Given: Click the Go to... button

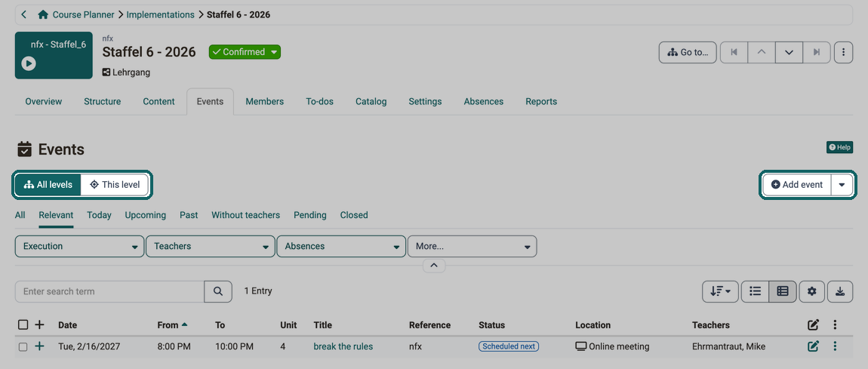Looking at the screenshot, I should (688, 53).
